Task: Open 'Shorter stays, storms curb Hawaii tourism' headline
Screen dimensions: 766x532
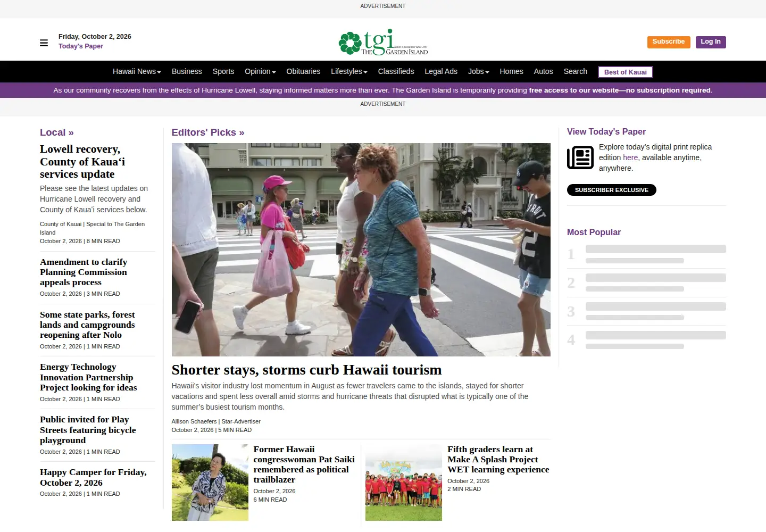Action: (307, 370)
